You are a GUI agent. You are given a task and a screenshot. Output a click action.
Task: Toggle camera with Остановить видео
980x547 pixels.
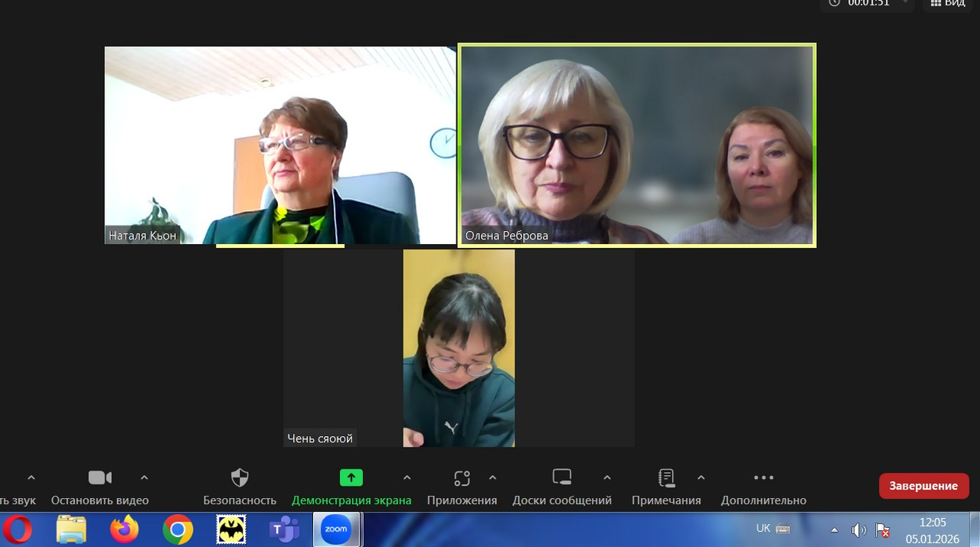click(x=100, y=479)
